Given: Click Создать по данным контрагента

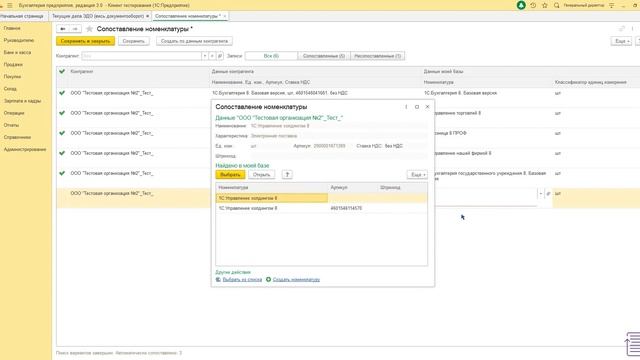Looking at the screenshot, I should tap(194, 41).
